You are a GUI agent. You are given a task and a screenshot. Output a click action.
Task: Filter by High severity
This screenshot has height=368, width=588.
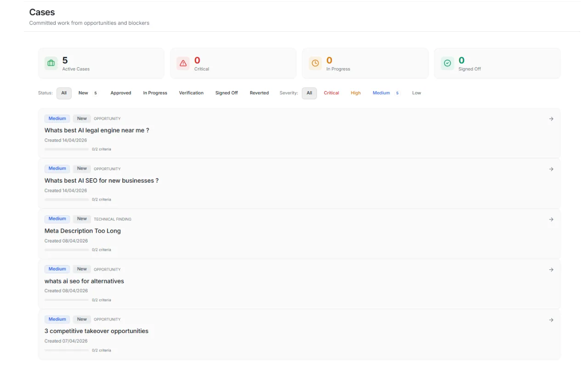(356, 93)
